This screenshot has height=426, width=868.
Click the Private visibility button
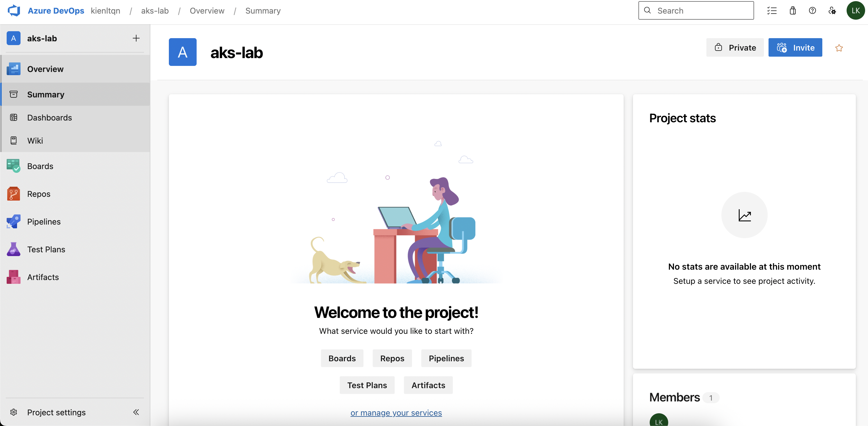coord(735,47)
